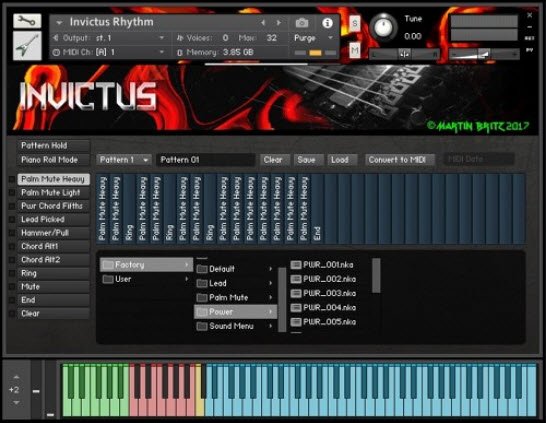Raise keyboard octave with up arrow
The width and height of the screenshot is (546, 423).
[16, 377]
